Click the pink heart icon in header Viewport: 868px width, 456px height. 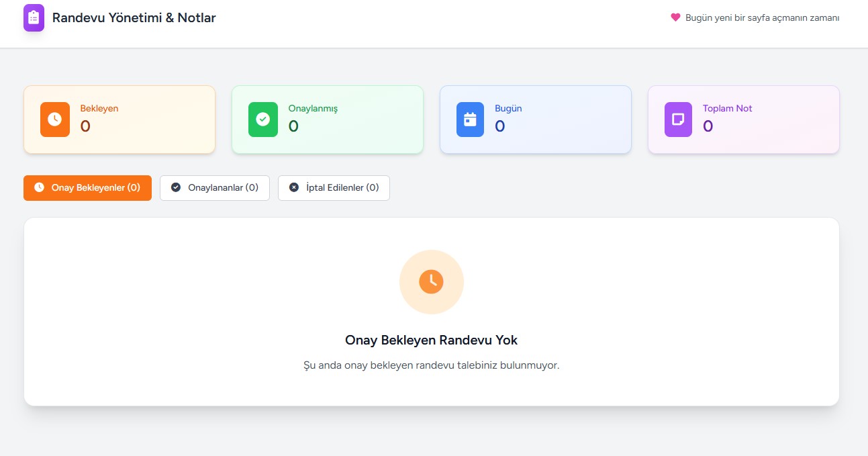675,17
